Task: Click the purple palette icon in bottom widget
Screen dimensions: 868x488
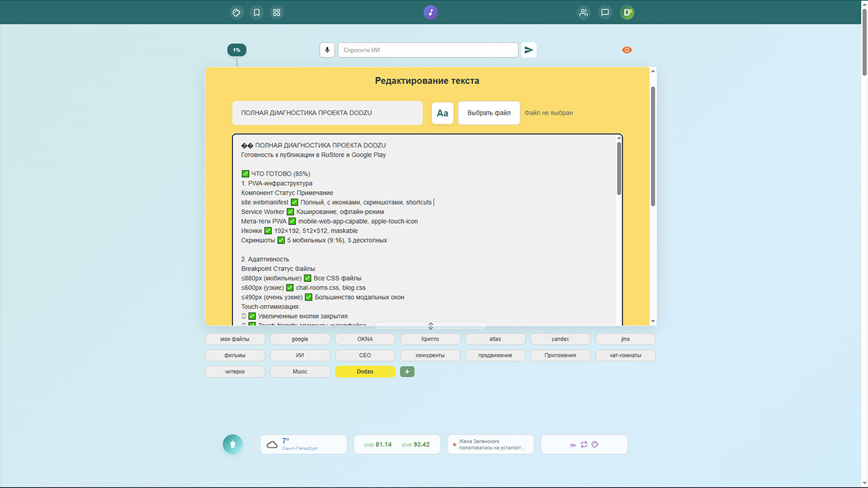Action: coord(594,445)
